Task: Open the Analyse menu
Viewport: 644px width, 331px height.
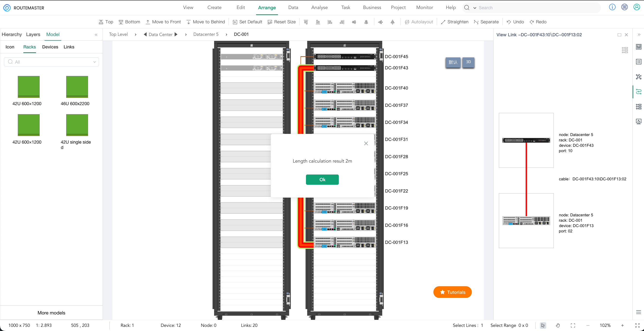Action: [319, 7]
